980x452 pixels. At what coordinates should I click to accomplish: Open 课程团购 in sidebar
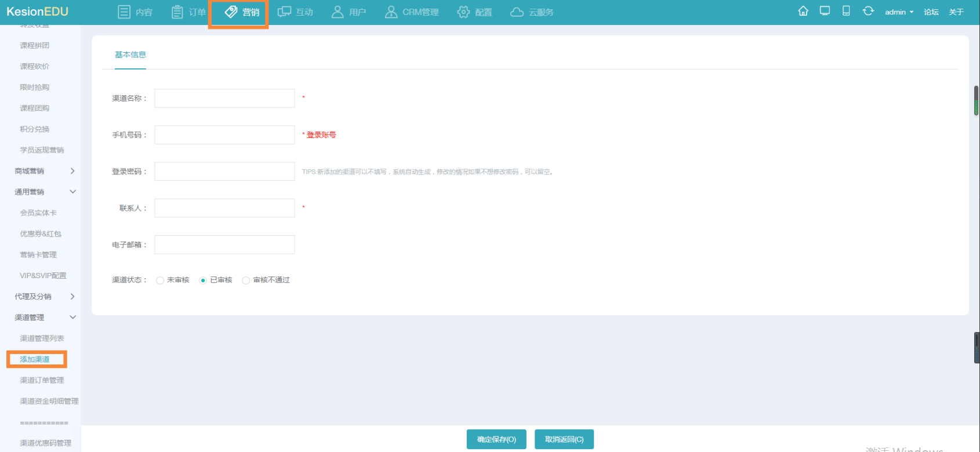(x=35, y=108)
